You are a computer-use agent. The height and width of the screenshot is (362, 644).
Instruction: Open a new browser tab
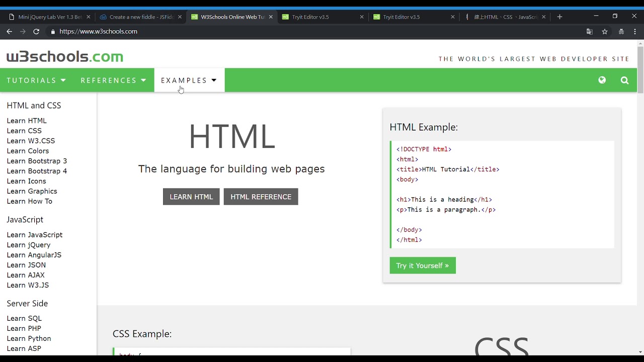559,17
